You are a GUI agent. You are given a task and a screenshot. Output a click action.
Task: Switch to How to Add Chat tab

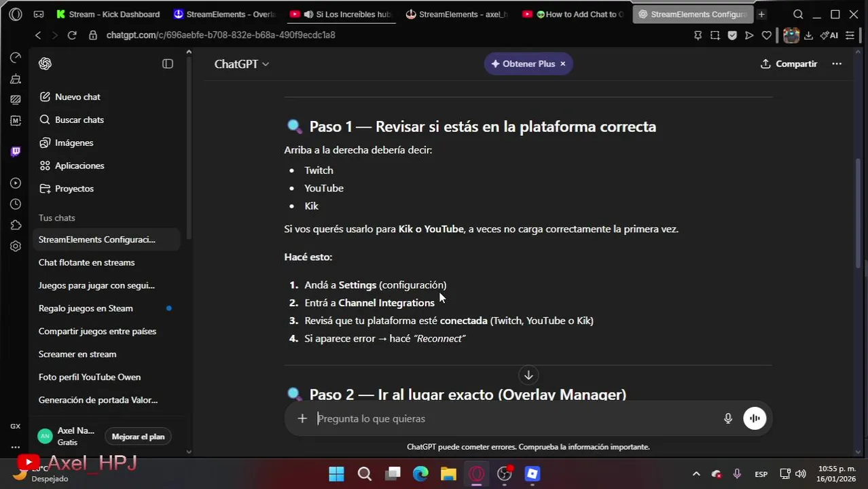tap(574, 14)
